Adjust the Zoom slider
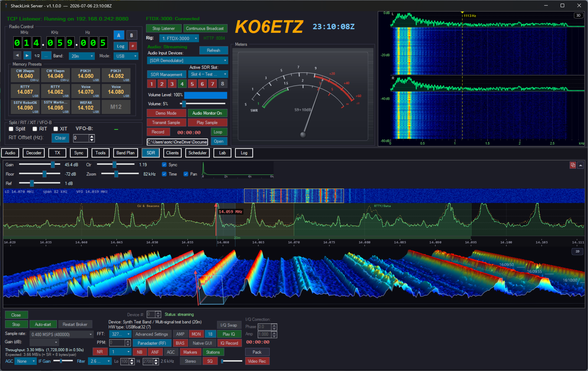 120,174
